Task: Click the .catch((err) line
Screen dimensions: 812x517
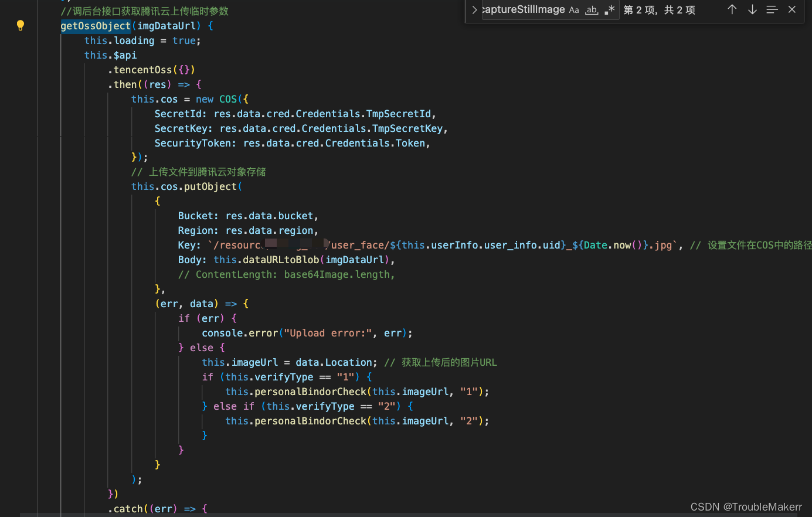Action: click(157, 509)
